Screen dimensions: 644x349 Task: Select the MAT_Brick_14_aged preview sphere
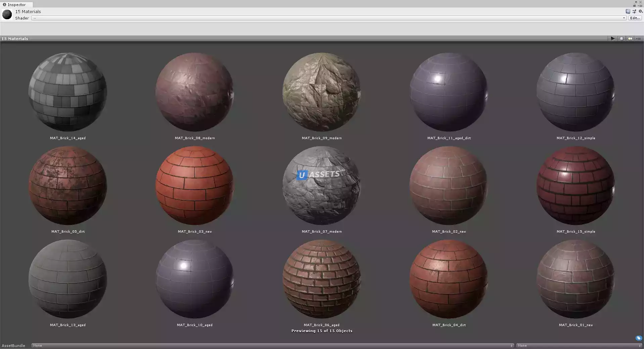(68, 92)
